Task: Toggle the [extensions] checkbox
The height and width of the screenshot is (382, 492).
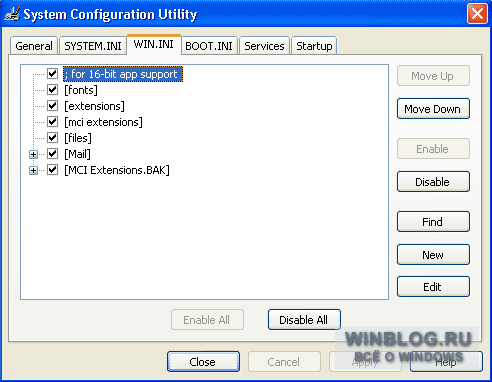Action: (52, 105)
